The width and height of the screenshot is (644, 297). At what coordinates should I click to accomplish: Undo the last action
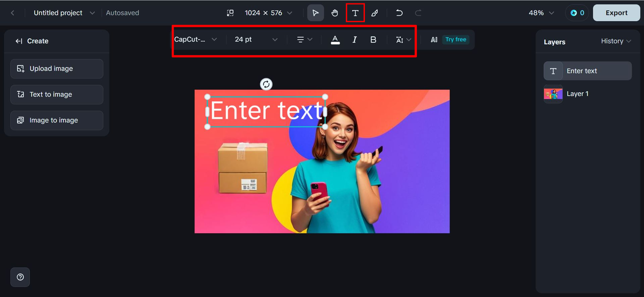399,13
